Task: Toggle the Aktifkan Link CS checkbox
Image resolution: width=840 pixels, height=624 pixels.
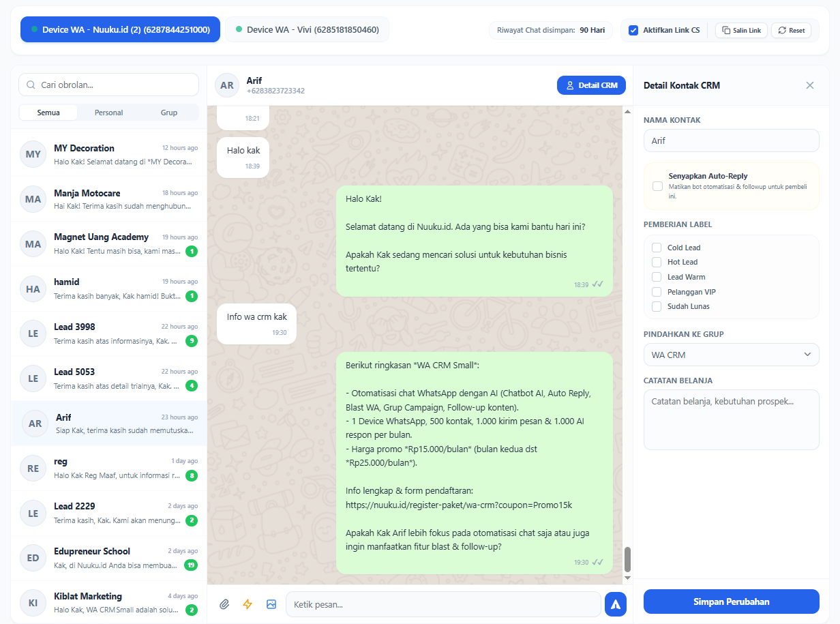Action: (633, 30)
